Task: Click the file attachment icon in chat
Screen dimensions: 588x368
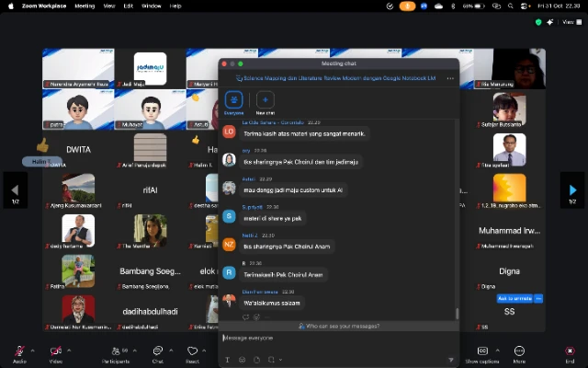Action: pyautogui.click(x=257, y=360)
